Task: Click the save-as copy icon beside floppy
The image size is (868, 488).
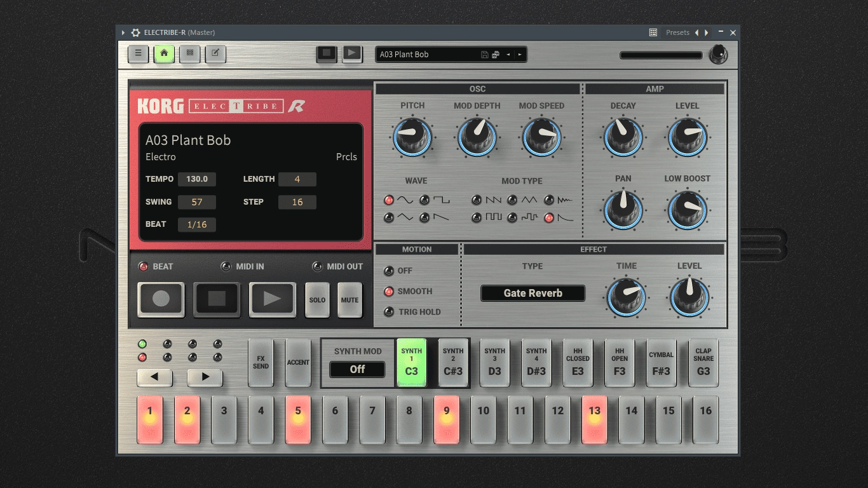Action: [496, 55]
